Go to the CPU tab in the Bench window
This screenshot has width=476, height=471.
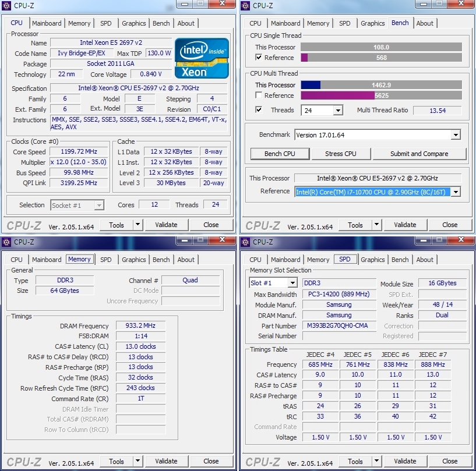(255, 23)
